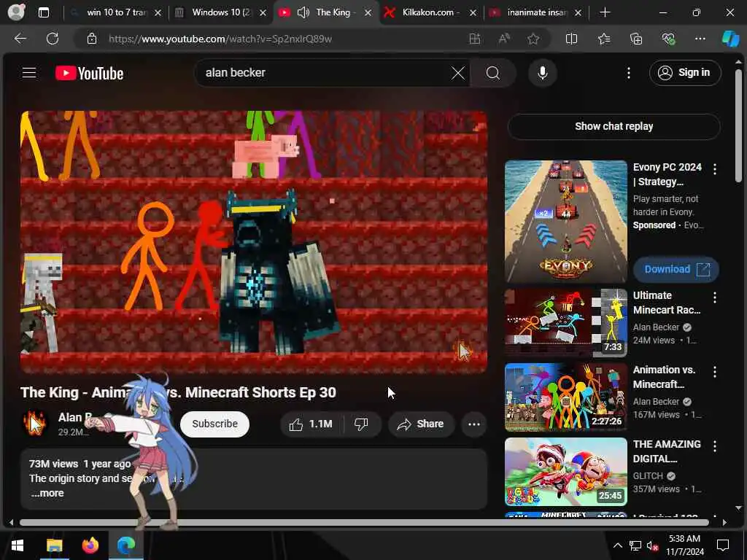Open menu for Animation vs. Minecraft video

[715, 371]
